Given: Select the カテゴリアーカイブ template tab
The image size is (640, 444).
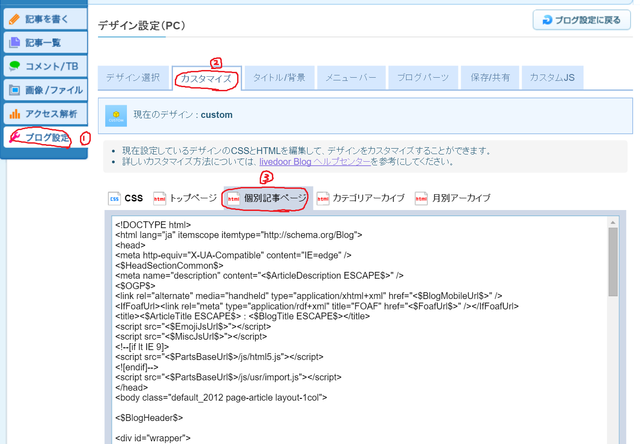Looking at the screenshot, I should tap(361, 198).
